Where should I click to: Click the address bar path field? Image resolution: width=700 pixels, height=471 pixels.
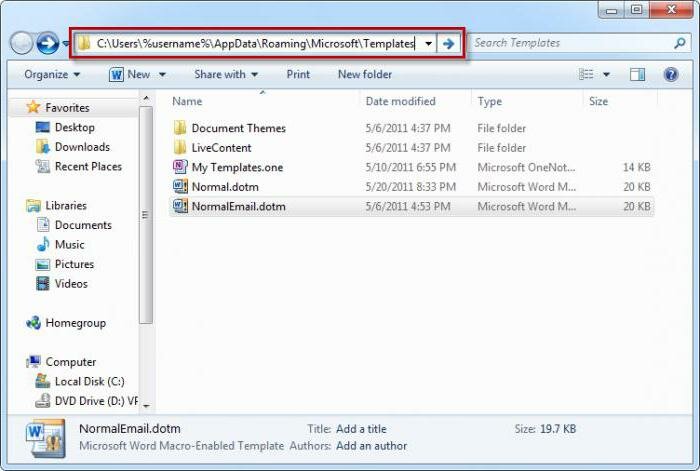[255, 43]
